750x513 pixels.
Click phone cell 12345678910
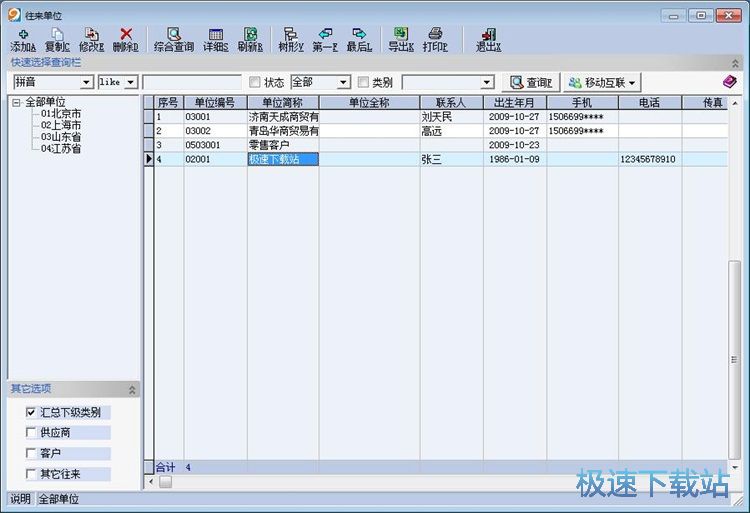click(650, 159)
